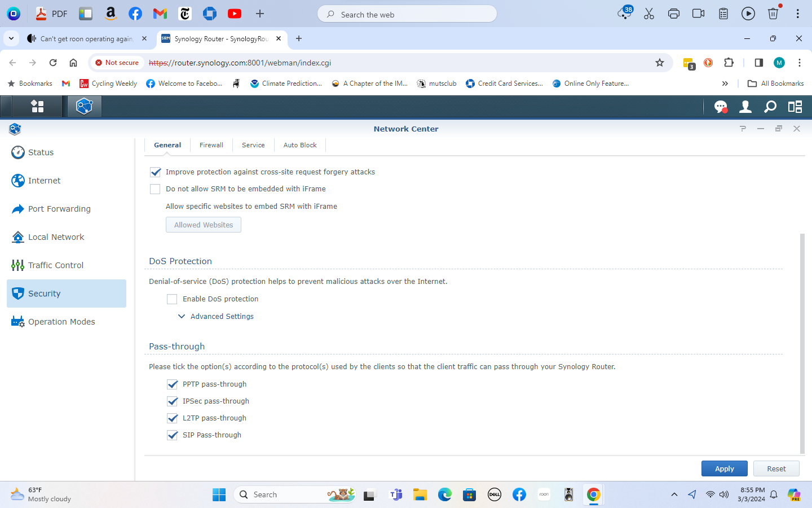812x508 pixels.
Task: Open the browser Extensions puzzle icon
Action: pos(729,63)
